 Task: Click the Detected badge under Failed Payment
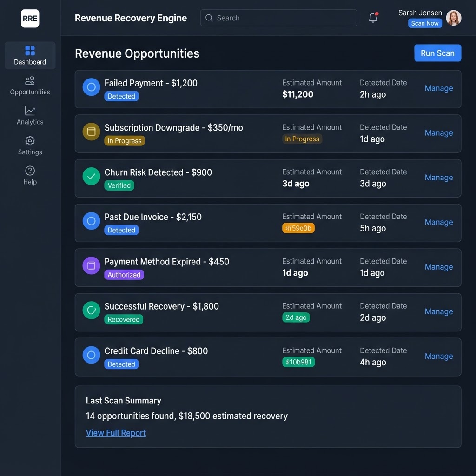click(x=121, y=96)
